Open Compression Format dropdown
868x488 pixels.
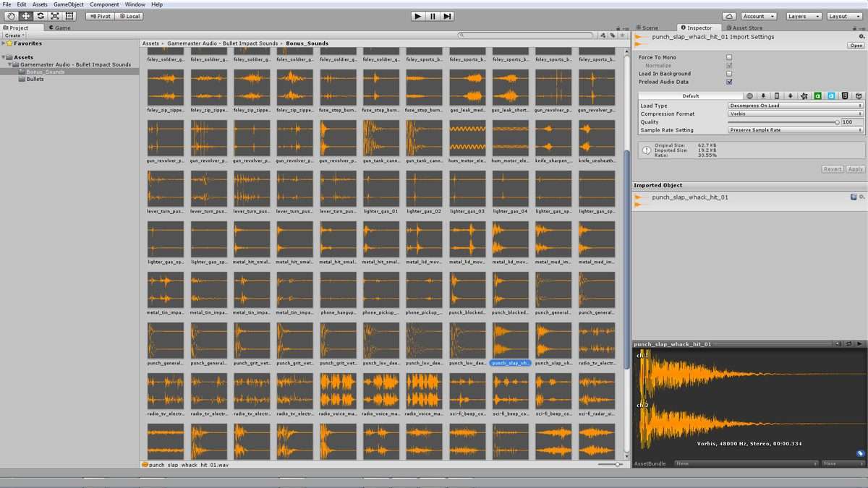click(796, 114)
